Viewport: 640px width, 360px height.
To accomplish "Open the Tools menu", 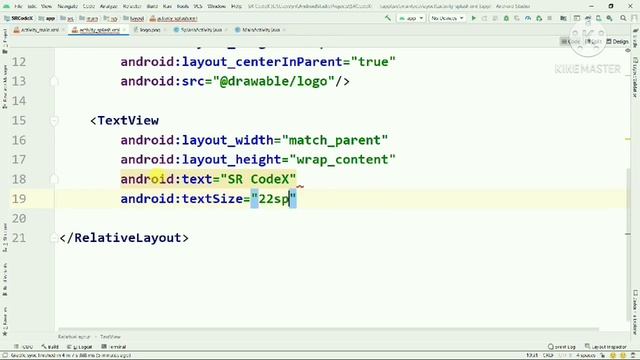I will click(x=182, y=7).
